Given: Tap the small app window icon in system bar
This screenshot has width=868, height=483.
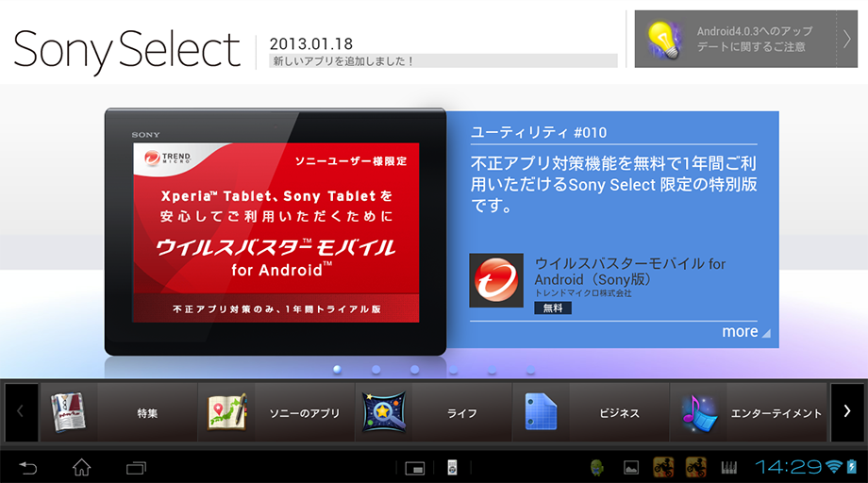Looking at the screenshot, I should pyautogui.click(x=414, y=468).
